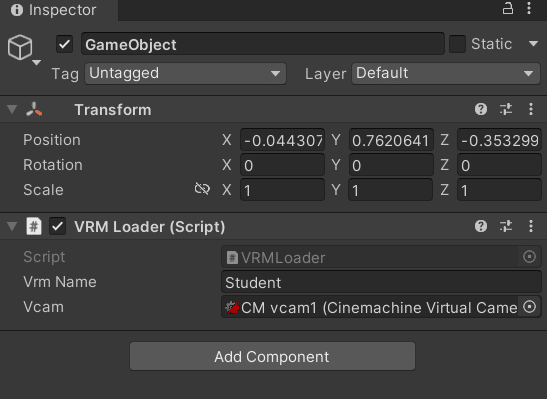
Task: Edit Position Y value field
Action: coord(391,140)
